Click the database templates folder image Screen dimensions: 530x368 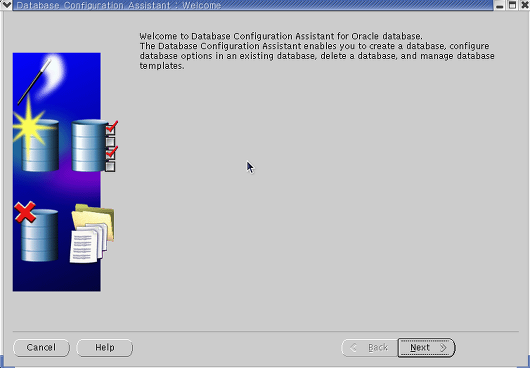92,233
